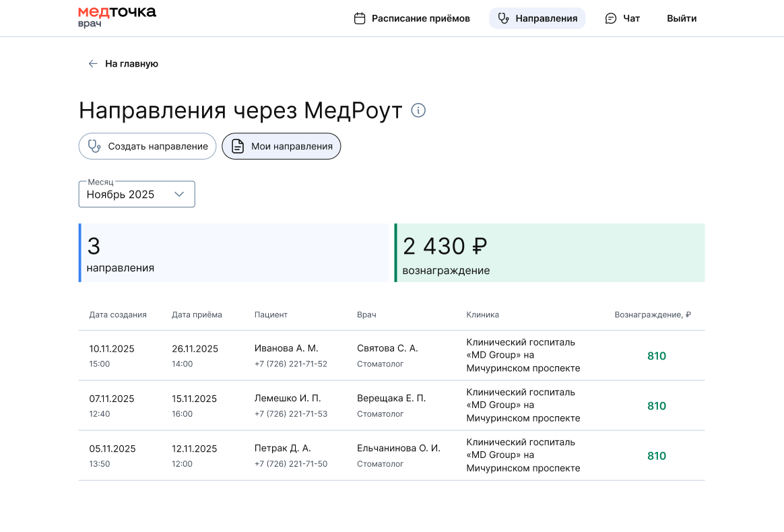Open Чат from the top menu

pyautogui.click(x=631, y=18)
